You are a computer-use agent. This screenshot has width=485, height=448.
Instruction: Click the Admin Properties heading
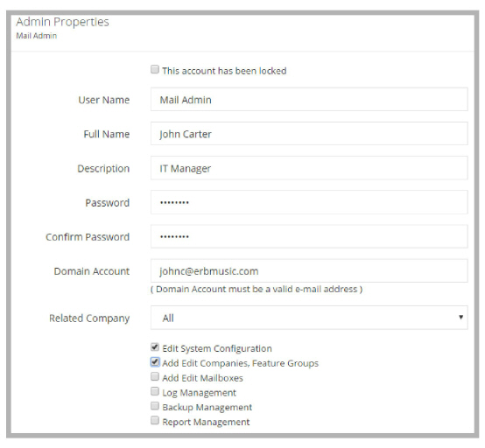click(x=62, y=22)
